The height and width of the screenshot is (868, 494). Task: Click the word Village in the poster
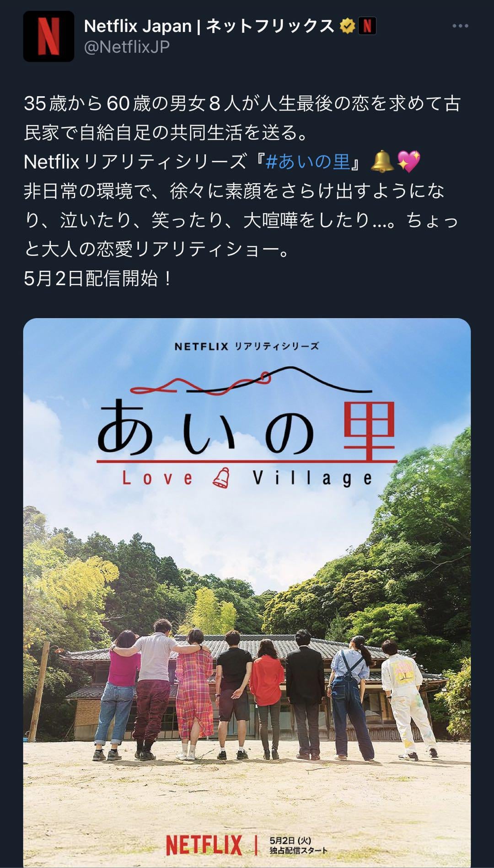click(x=313, y=479)
